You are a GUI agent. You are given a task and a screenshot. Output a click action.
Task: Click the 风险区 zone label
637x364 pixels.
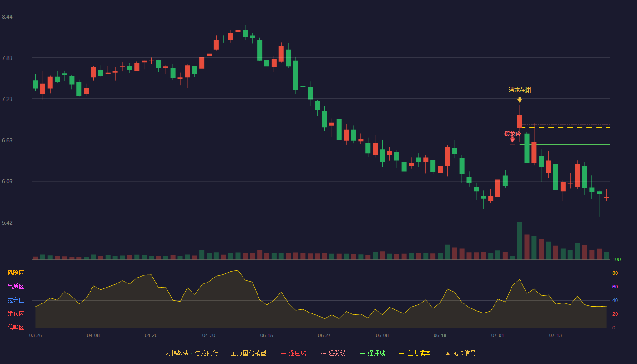click(x=15, y=273)
